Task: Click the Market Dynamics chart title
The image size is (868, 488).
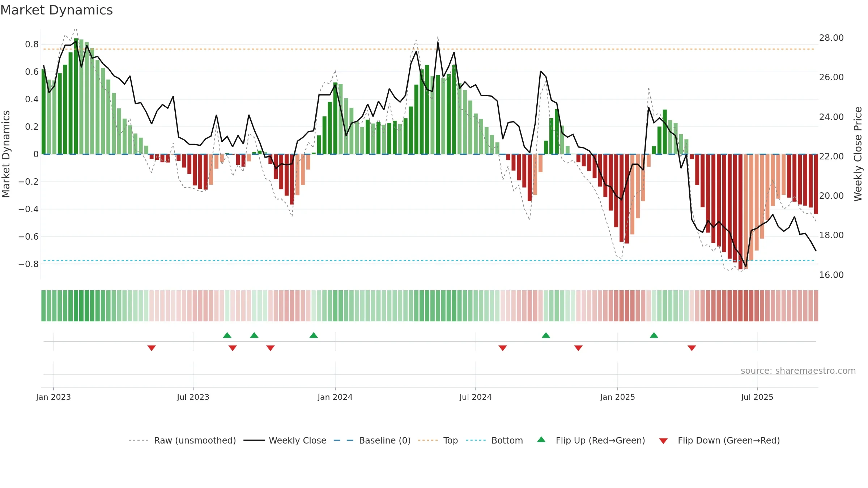Action: coord(57,10)
